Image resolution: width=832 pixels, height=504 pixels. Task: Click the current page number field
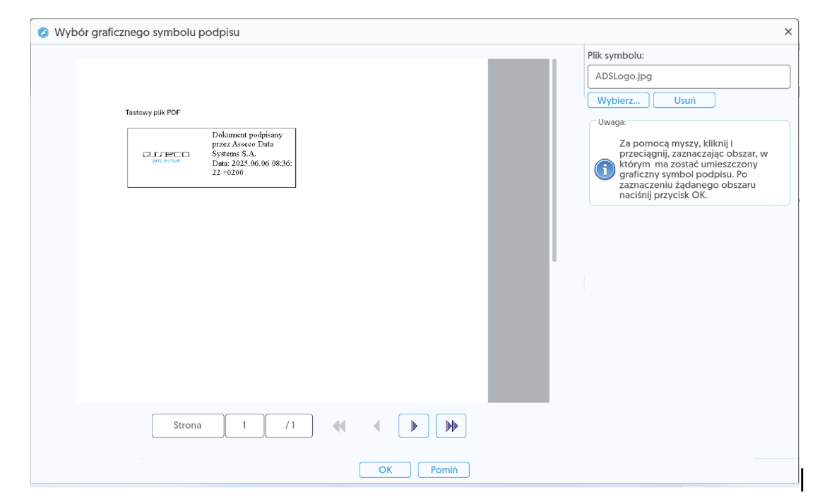[x=244, y=426]
